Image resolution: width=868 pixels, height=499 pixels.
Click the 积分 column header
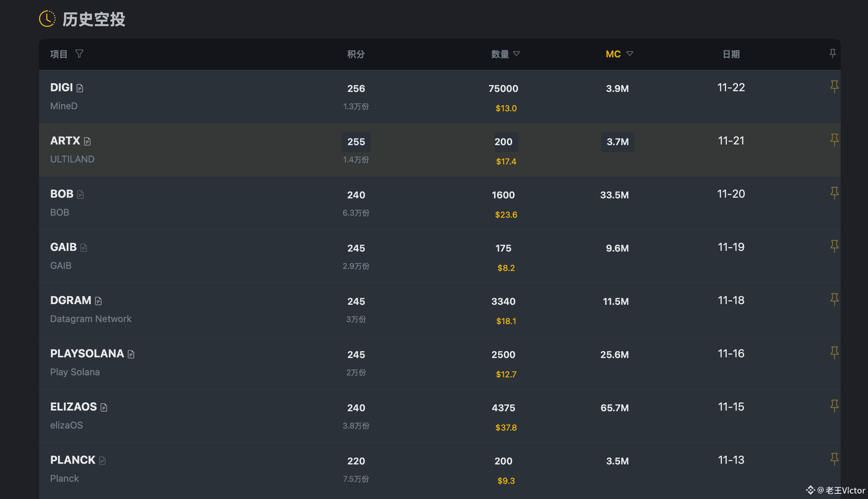[356, 54]
